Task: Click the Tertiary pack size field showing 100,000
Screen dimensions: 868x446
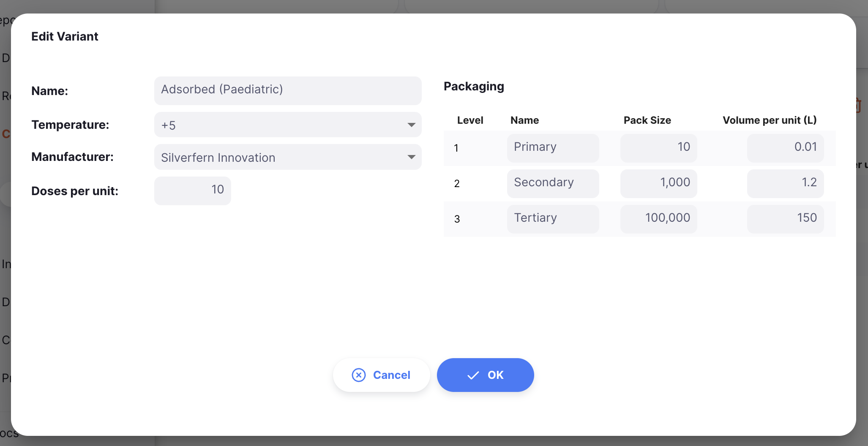Action: [659, 219]
